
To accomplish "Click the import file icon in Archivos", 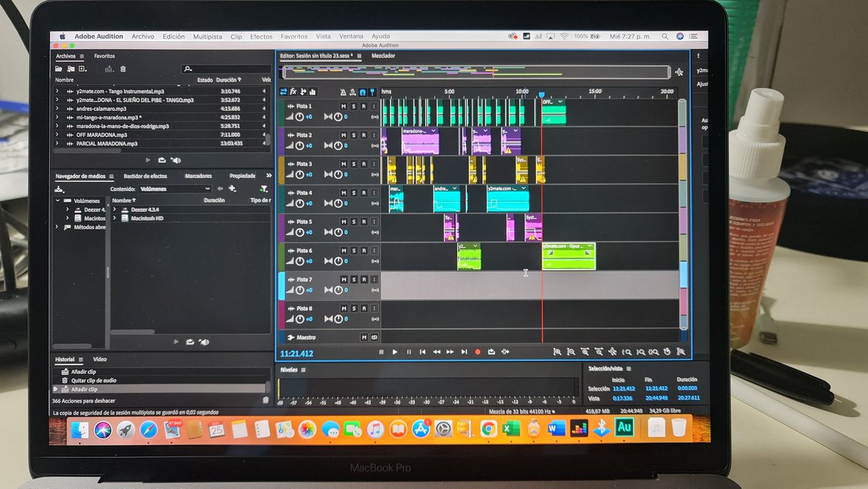I will point(71,69).
